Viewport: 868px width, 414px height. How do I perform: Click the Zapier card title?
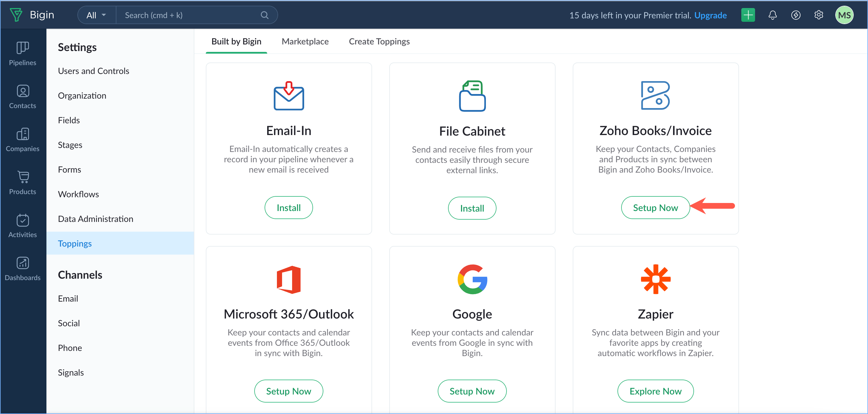coord(655,314)
